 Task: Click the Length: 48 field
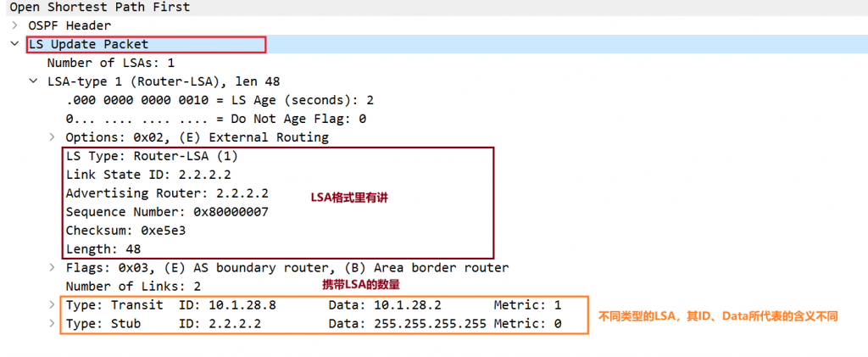click(103, 249)
